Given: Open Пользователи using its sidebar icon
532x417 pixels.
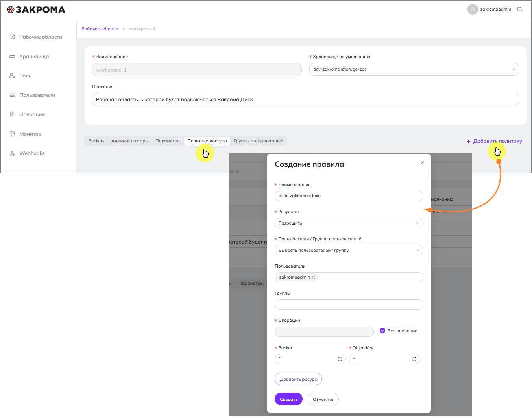Looking at the screenshot, I should (12, 95).
